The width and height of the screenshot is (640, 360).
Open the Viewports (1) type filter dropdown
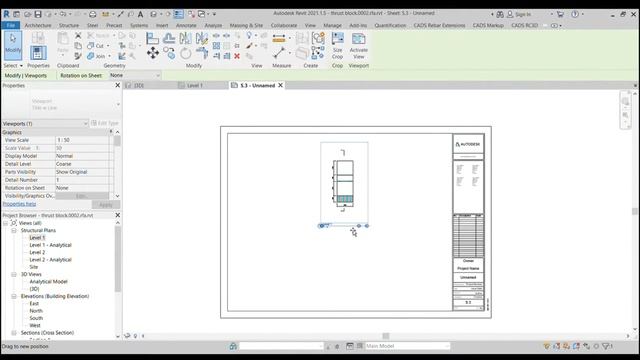point(45,123)
